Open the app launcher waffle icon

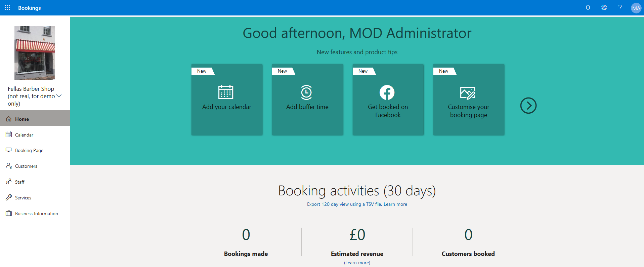tap(7, 7)
